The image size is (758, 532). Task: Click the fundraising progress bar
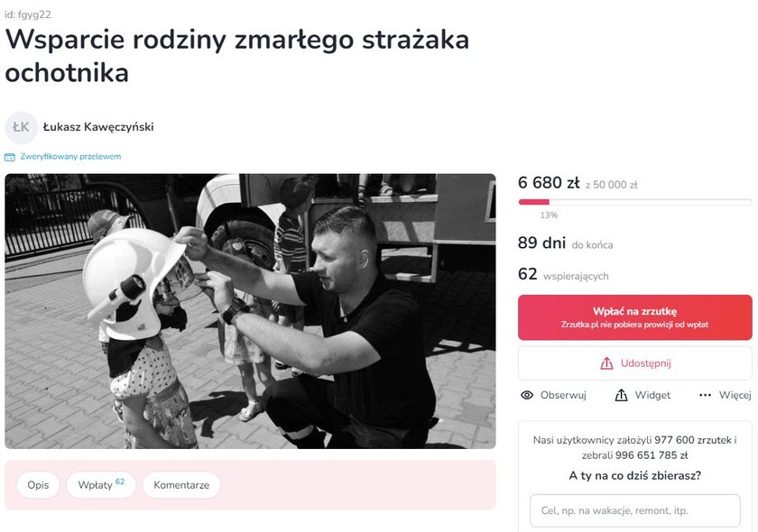634,202
